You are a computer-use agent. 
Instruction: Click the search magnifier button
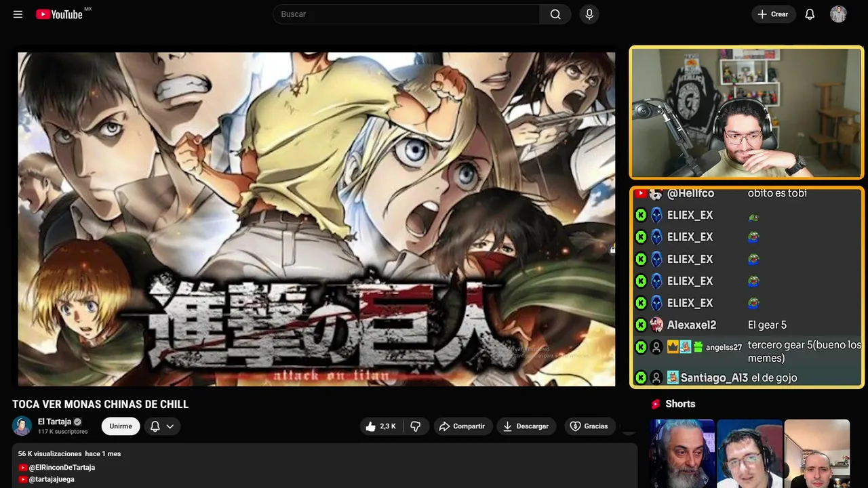(x=555, y=14)
